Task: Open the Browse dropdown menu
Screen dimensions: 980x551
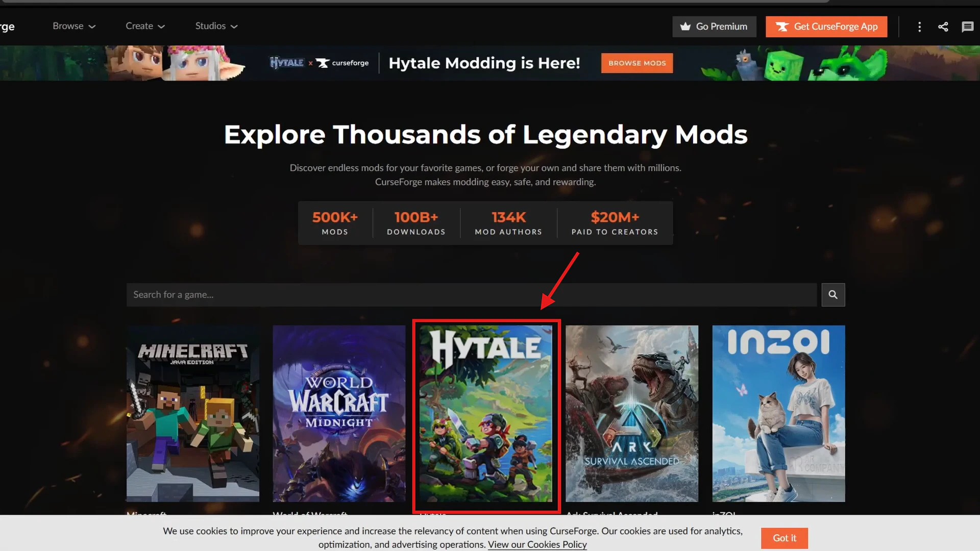Action: (x=74, y=26)
